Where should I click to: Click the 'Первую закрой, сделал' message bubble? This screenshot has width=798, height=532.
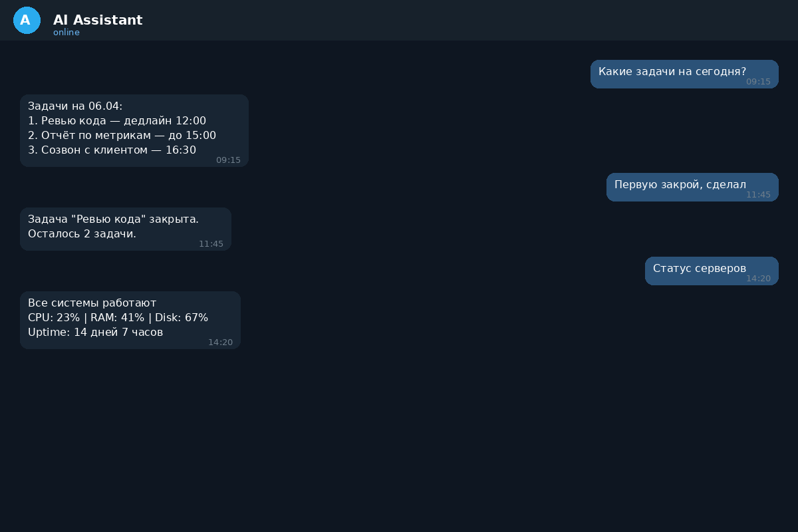[x=680, y=185]
